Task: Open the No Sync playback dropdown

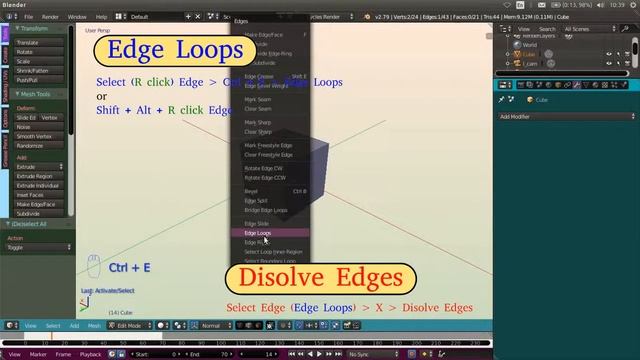Action: [372, 354]
